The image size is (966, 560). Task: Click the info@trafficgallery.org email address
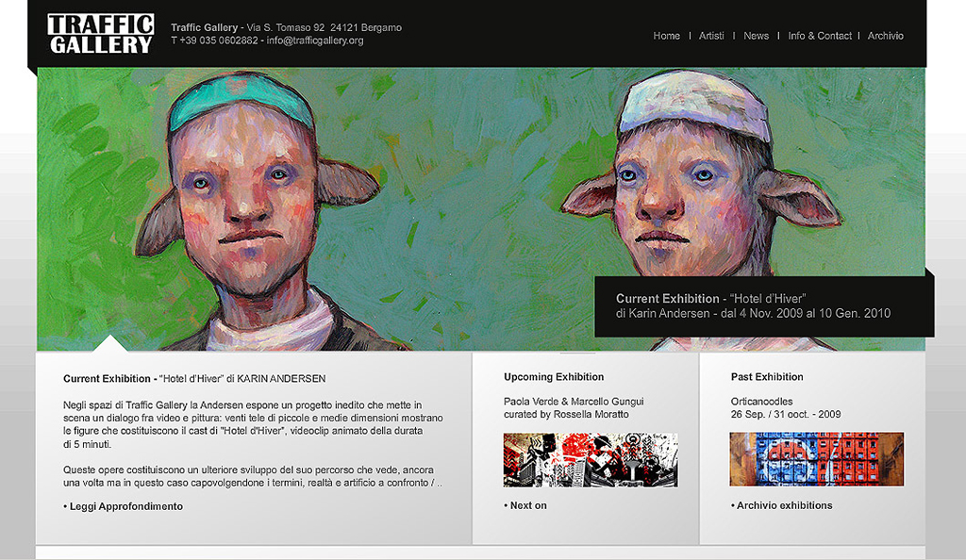pyautogui.click(x=315, y=41)
